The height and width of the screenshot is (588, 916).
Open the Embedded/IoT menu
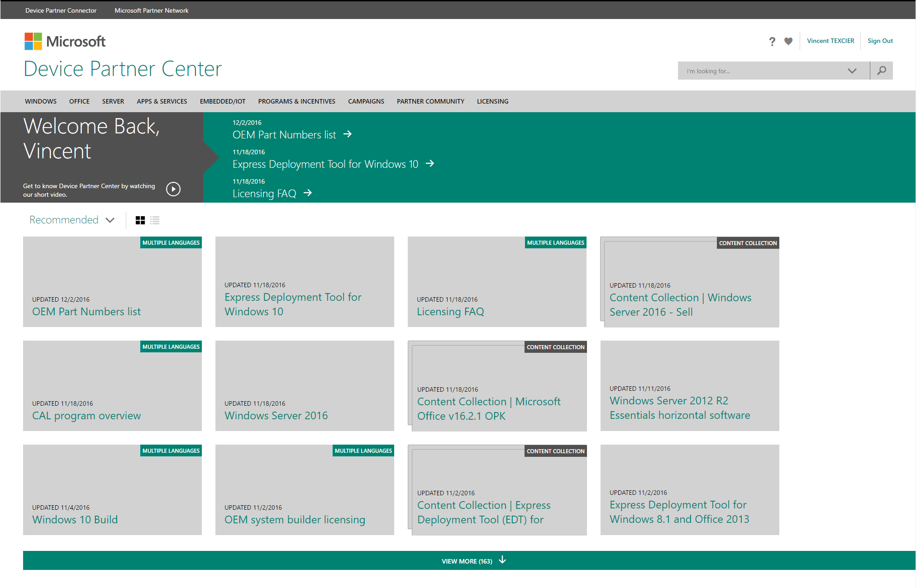pyautogui.click(x=223, y=101)
